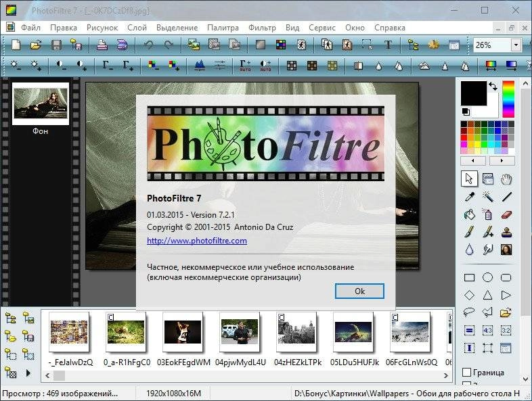Open the histogram levels icon

200,65
